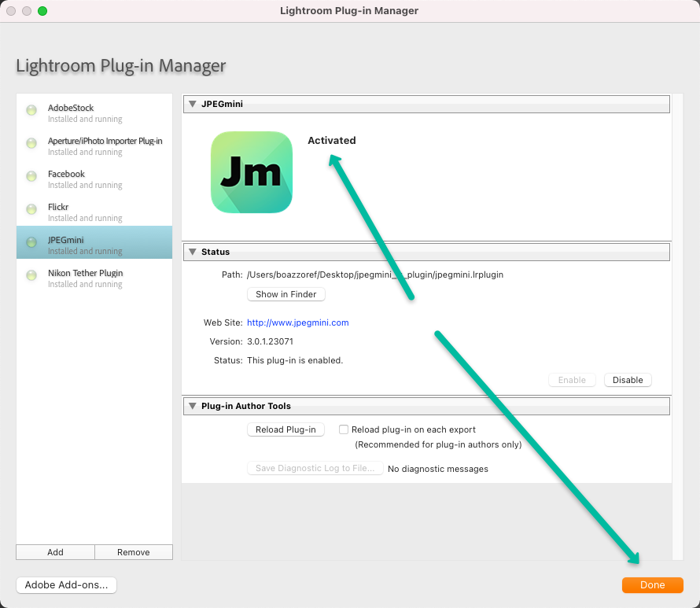Click '(Recommended for plug-in authors only)' note
Screen dimensions: 700x608
tap(438, 444)
